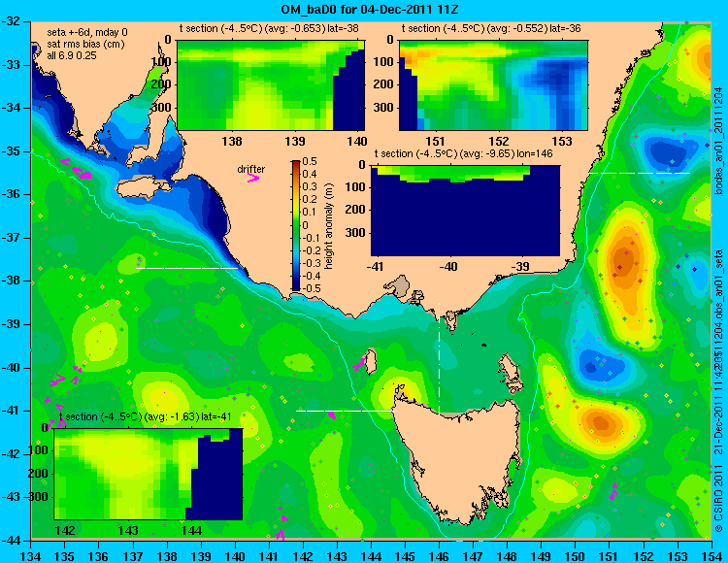Image resolution: width=728 pixels, height=563 pixels.
Task: Click the -44 latitude label on main axis
Action: point(13,541)
